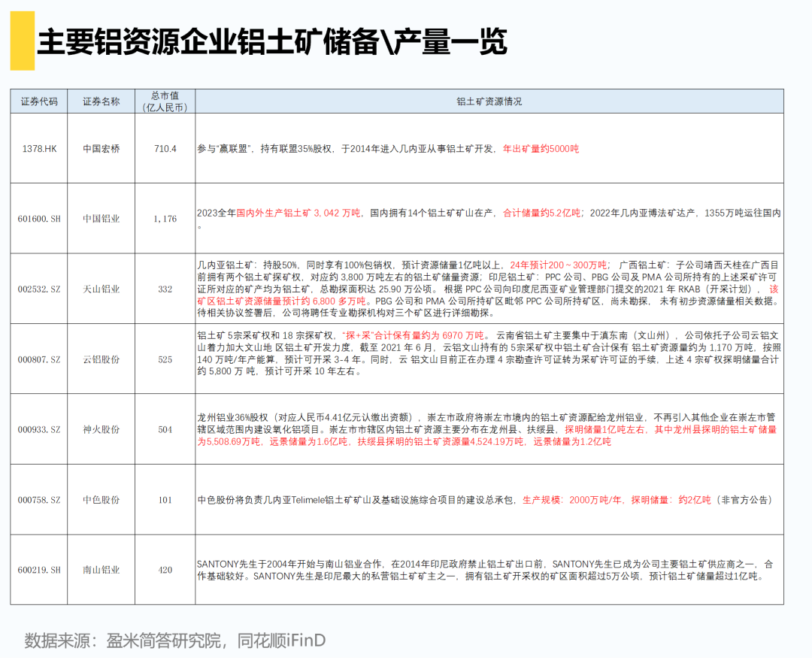Click market value 332
812x660 pixels.
[x=165, y=289]
